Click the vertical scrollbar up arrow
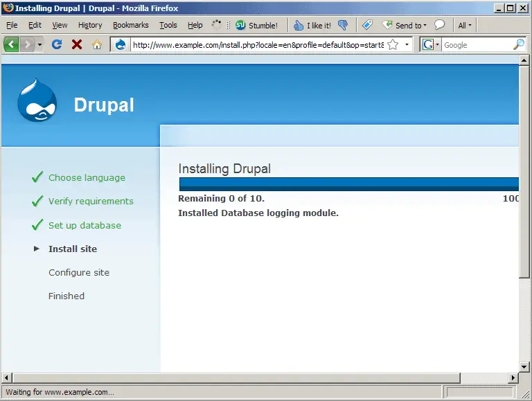This screenshot has width=532, height=401. coord(524,60)
